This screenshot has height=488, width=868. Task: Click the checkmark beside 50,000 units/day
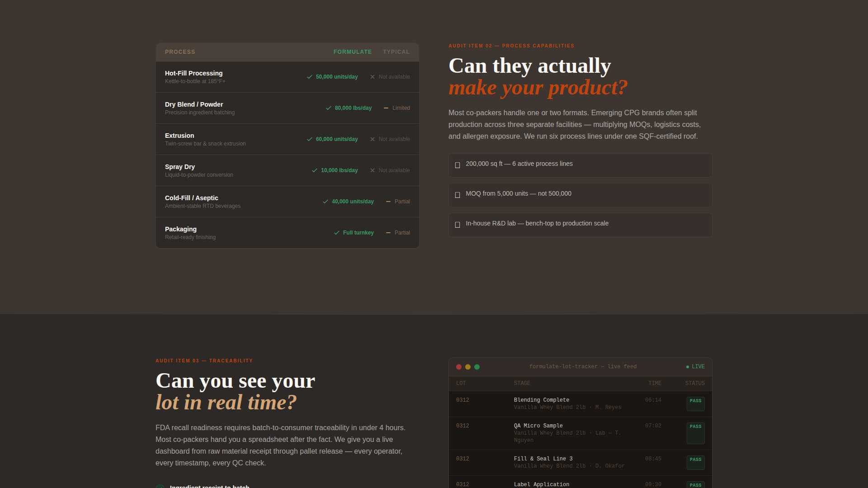point(310,77)
